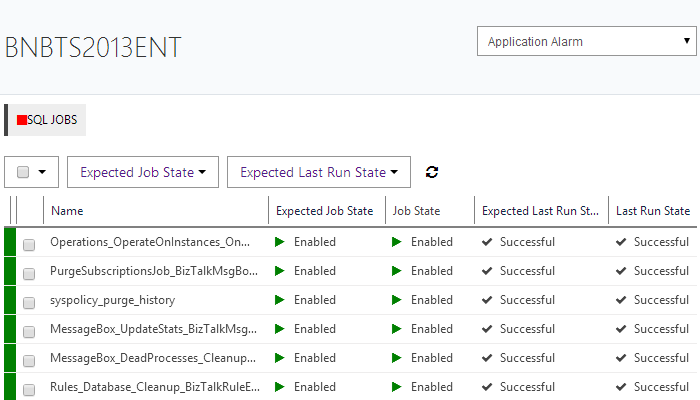Image resolution: width=700 pixels, height=400 pixels.
Task: Click Last Run State checkmark for MessageBox_UpdateStats row
Action: point(621,329)
